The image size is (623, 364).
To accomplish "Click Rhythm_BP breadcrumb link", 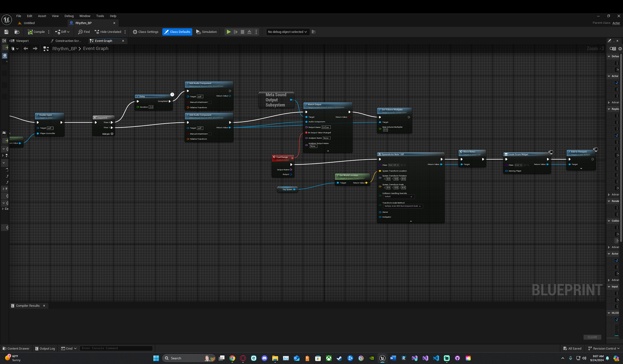I will click(65, 49).
